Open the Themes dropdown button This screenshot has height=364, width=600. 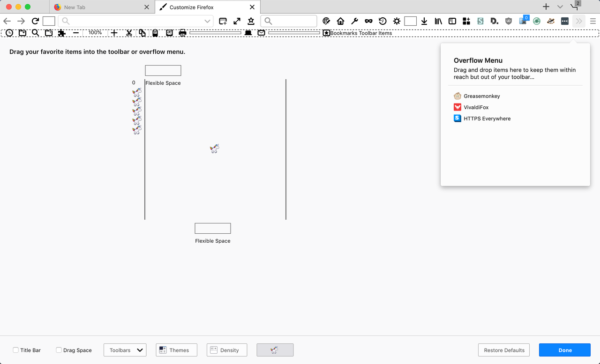click(176, 350)
